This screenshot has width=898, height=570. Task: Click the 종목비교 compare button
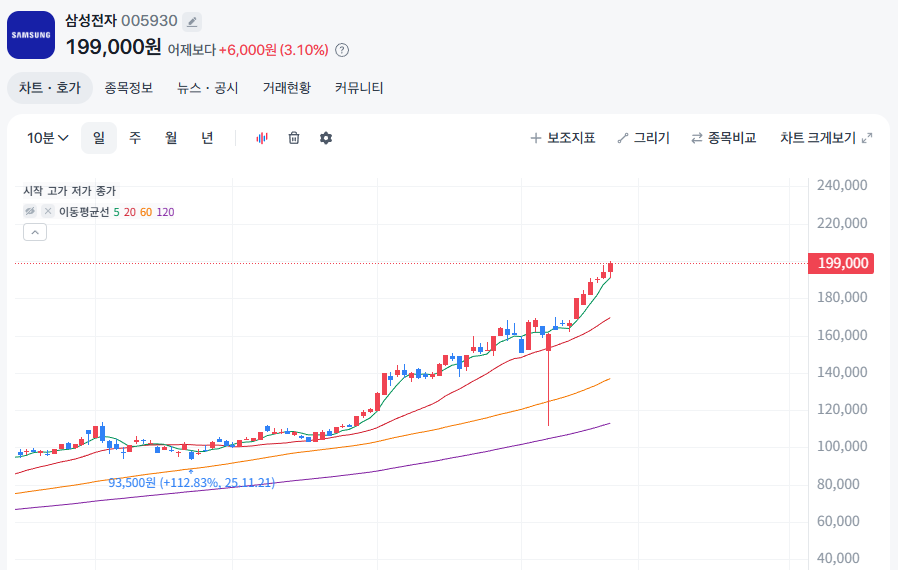tap(724, 138)
